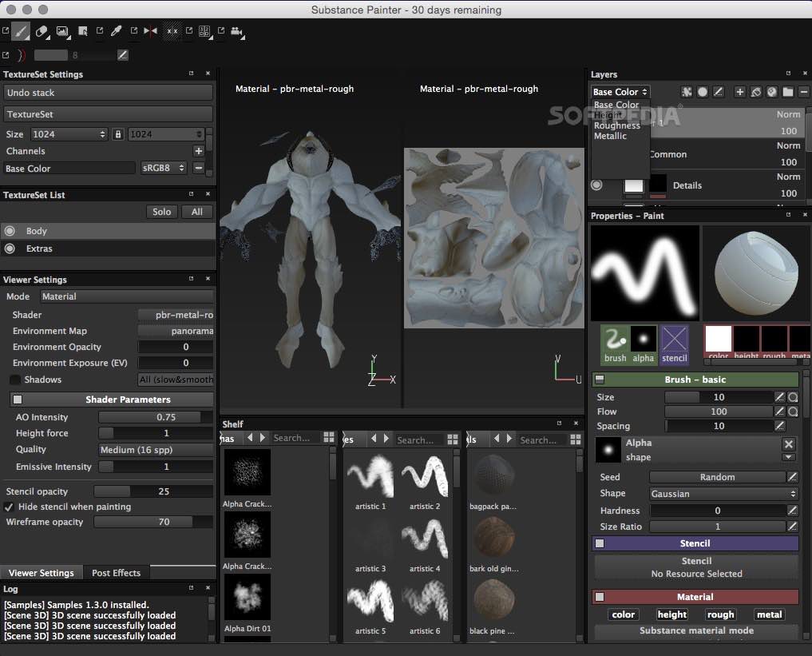The height and width of the screenshot is (656, 812).
Task: Click the round mask icon in Layers toolbar
Action: [x=702, y=92]
